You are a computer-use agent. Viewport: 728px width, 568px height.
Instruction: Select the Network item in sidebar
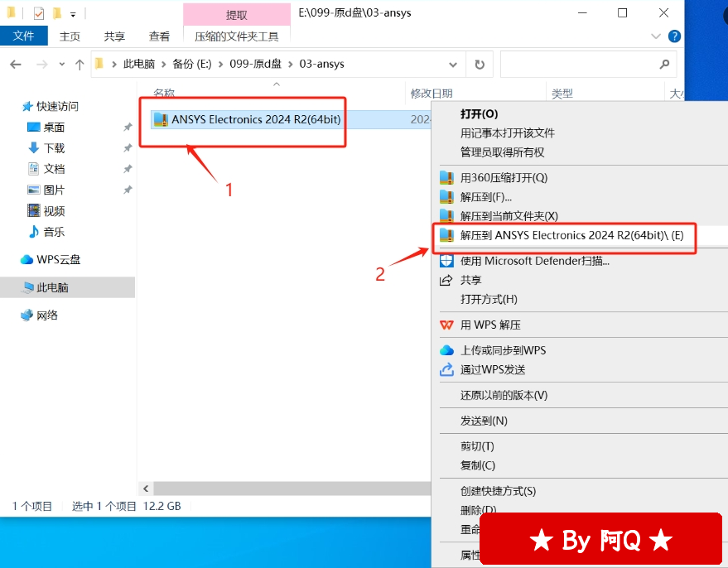tap(47, 315)
